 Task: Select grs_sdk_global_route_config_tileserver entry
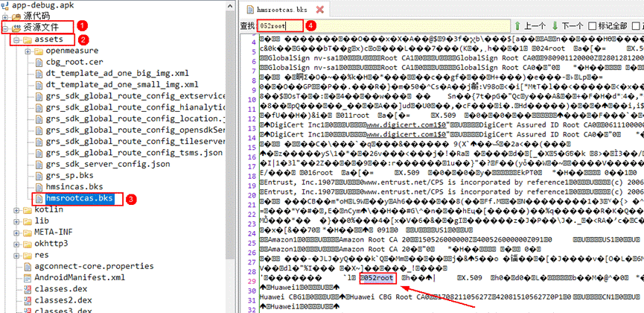tap(136, 142)
